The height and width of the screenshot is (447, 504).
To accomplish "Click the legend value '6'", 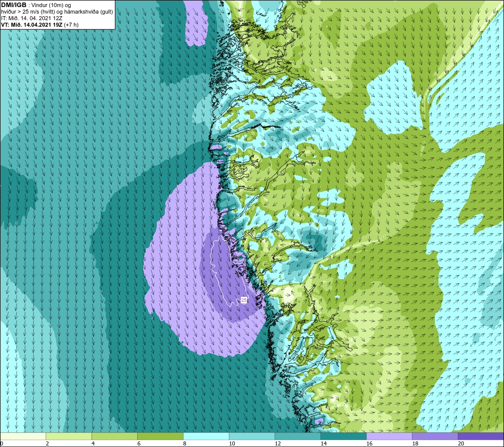I will pyautogui.click(x=139, y=443).
